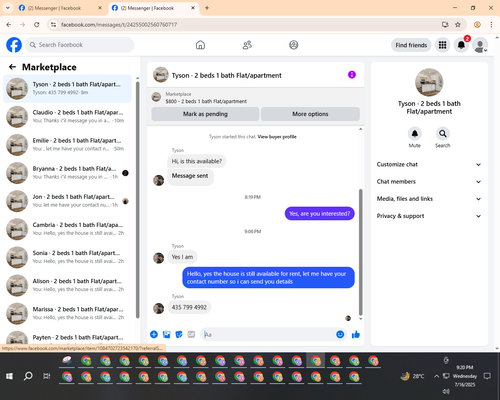Go back with Marketplace arrow
The image size is (500, 400).
[x=12, y=67]
